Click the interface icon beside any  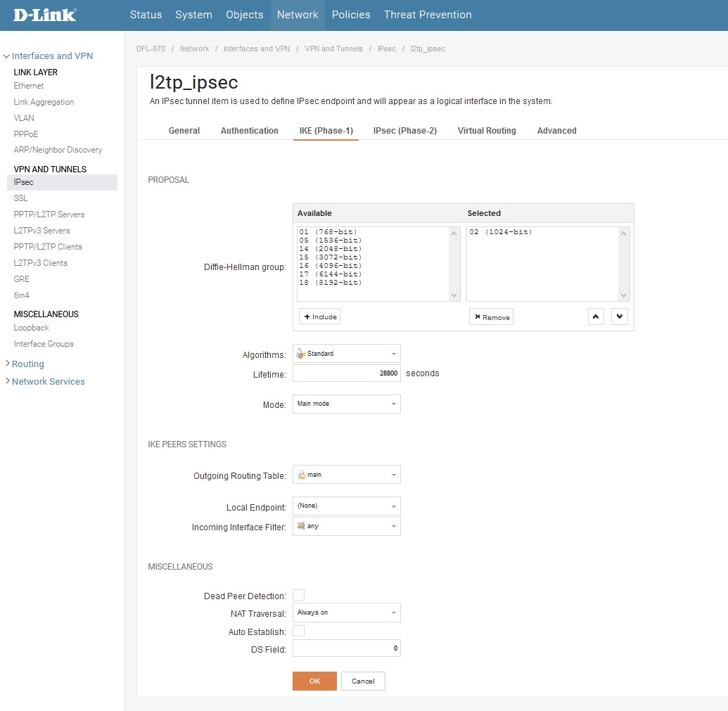tap(301, 526)
